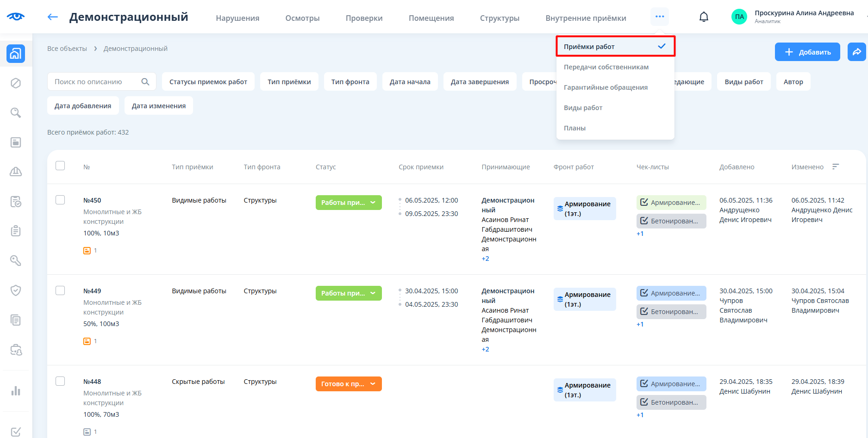Click the notifications bell icon
Viewport: 868px width, 438px height.
704,17
